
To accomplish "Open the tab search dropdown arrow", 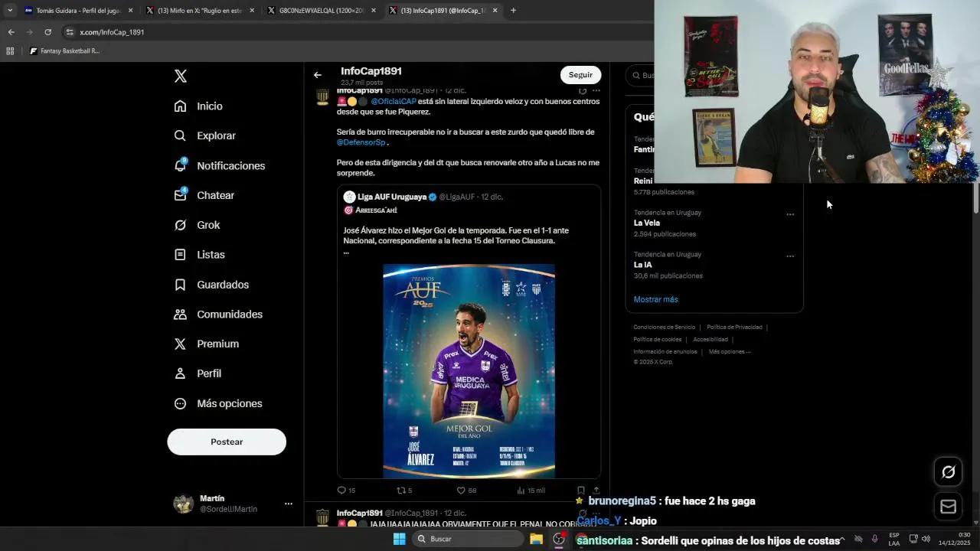I will coord(9,11).
